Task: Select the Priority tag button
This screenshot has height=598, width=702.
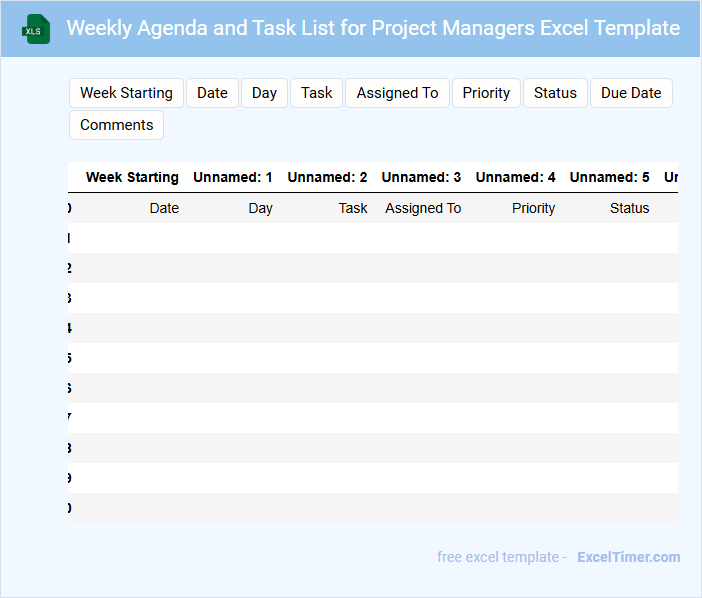Action: [486, 93]
